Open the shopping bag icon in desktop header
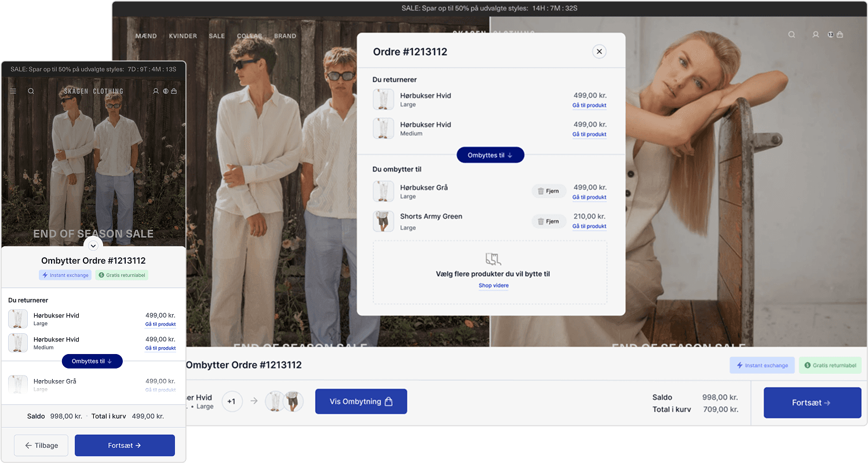 [840, 35]
